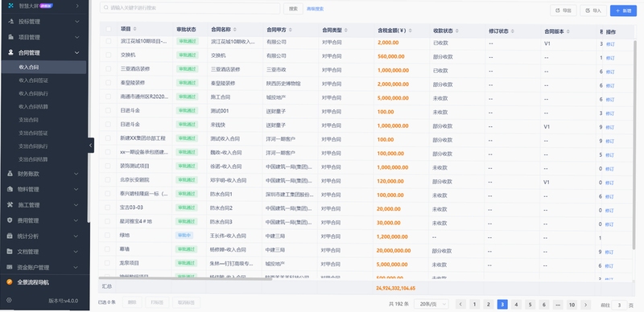The width and height of the screenshot is (644, 312).
Task: Check the 三亚酒店装修 row checkbox
Action: coord(109,68)
